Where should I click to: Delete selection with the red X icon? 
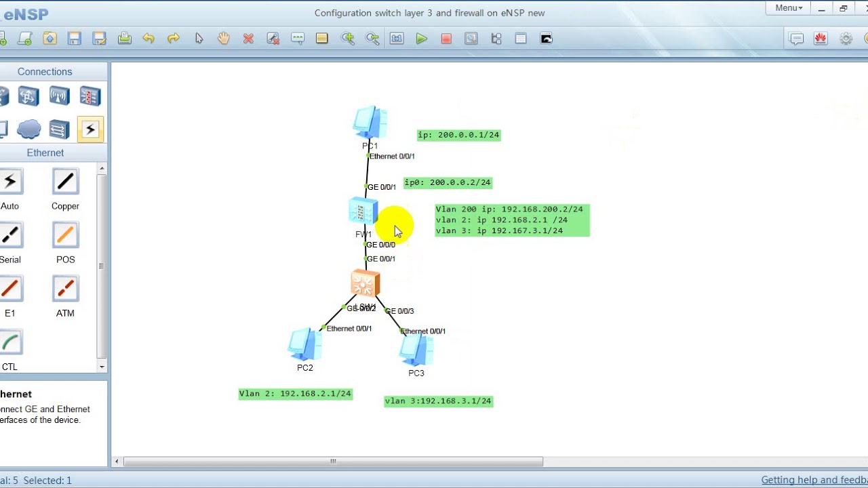(x=248, y=39)
